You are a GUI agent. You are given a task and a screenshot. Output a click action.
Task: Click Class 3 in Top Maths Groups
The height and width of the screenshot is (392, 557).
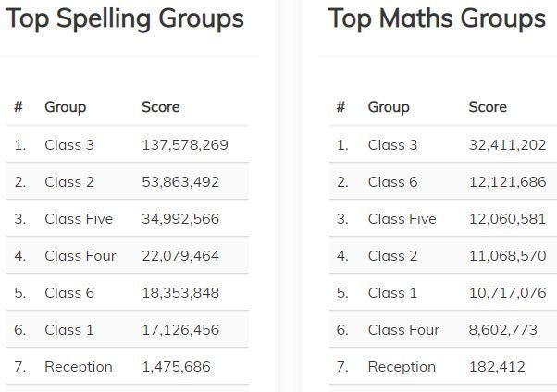click(x=392, y=145)
